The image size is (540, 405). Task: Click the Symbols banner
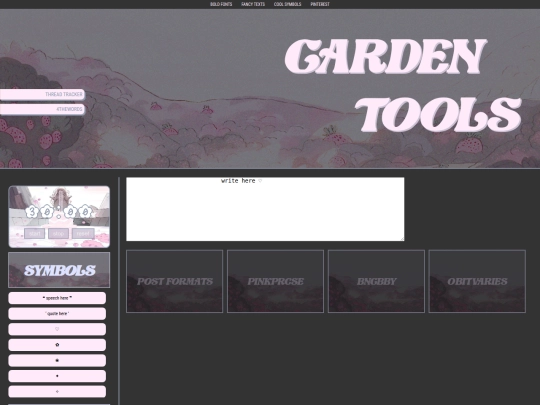coord(59,270)
